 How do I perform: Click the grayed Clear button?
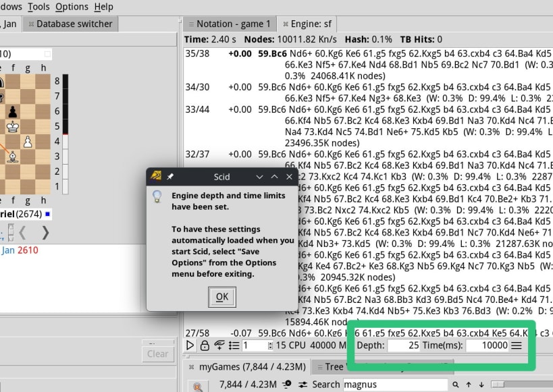tap(158, 354)
